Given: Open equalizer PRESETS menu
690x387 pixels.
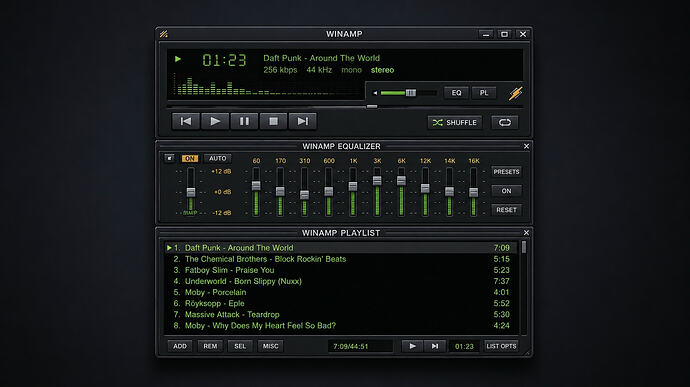Looking at the screenshot, I should point(506,172).
